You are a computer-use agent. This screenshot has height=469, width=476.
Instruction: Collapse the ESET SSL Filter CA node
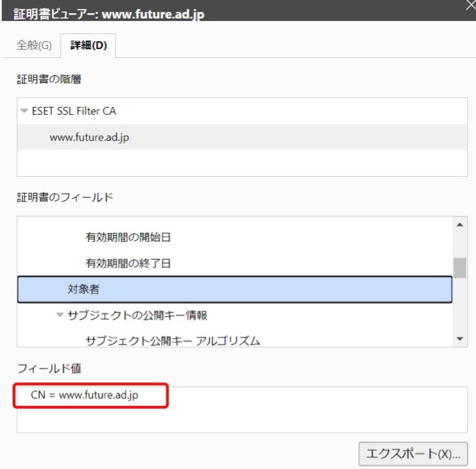24,111
